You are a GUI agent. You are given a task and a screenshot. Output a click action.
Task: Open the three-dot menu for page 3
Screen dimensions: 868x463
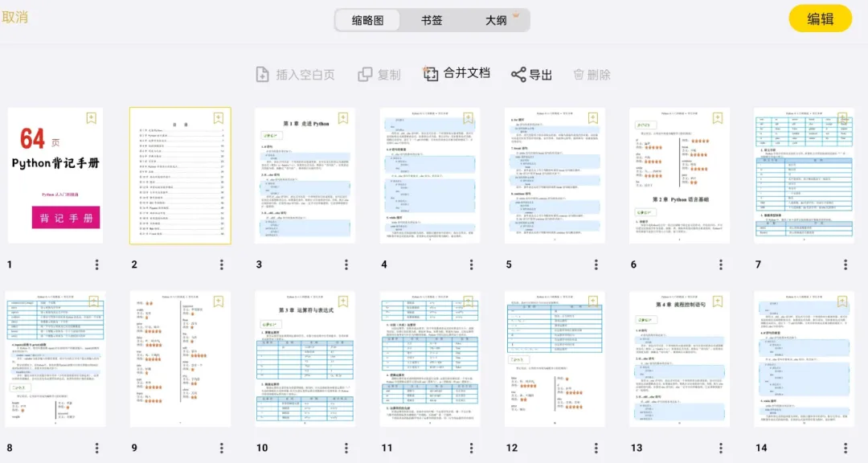click(346, 264)
